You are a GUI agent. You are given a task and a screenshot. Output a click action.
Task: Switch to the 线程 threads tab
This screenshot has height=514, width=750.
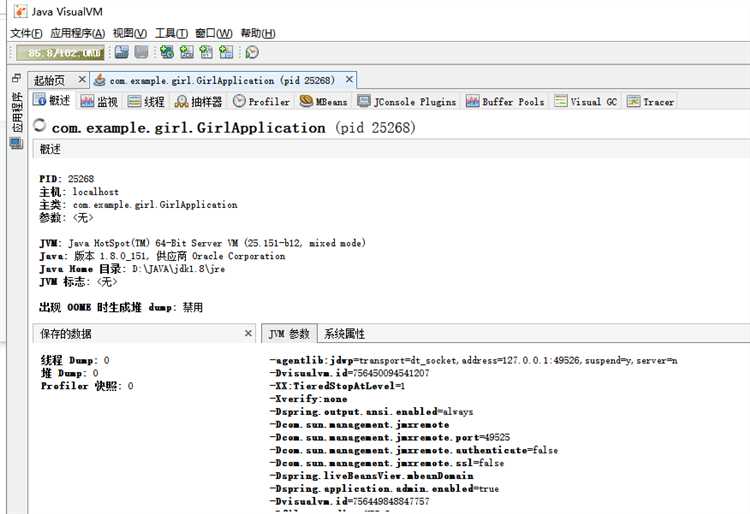(146, 101)
